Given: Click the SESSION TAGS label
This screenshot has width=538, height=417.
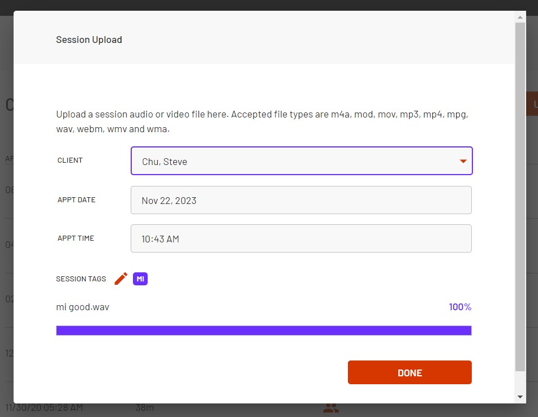Looking at the screenshot, I should [81, 279].
